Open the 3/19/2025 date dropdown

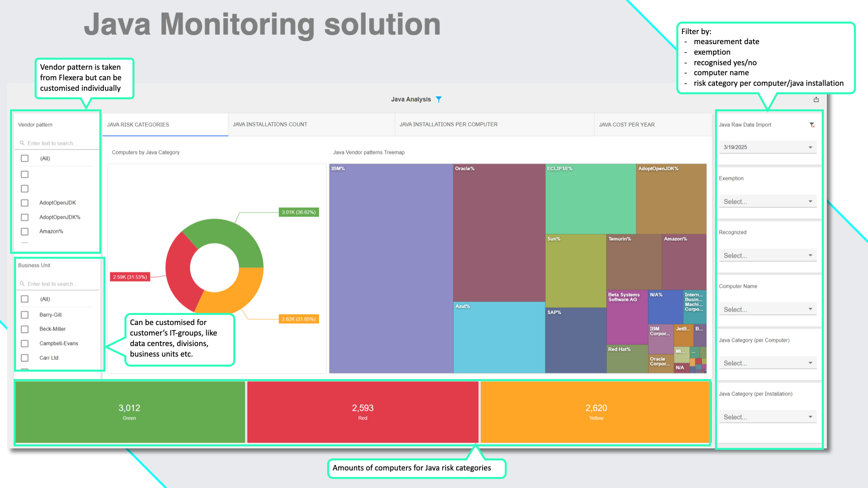pyautogui.click(x=767, y=147)
